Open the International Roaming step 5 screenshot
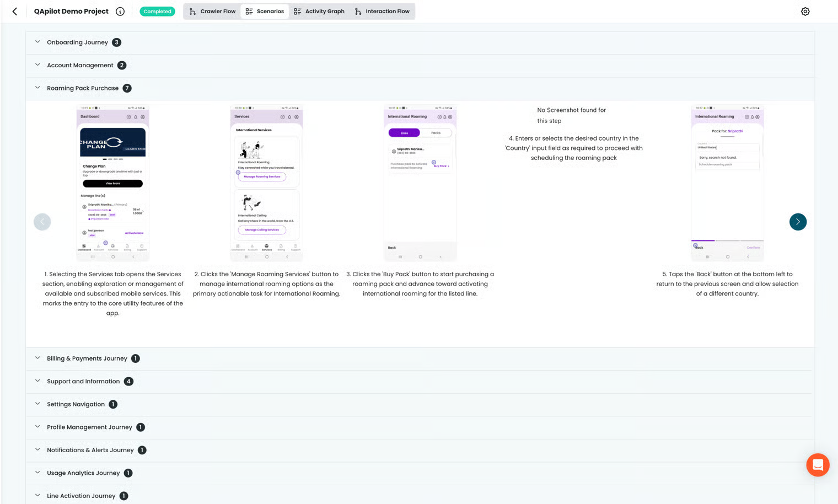Image resolution: width=838 pixels, height=504 pixels. [x=727, y=183]
